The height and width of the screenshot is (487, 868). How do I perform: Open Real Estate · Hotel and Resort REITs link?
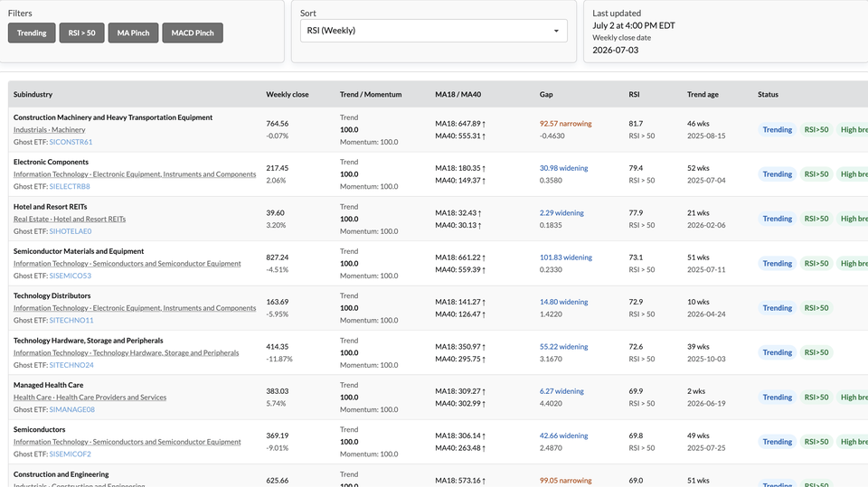pos(70,220)
